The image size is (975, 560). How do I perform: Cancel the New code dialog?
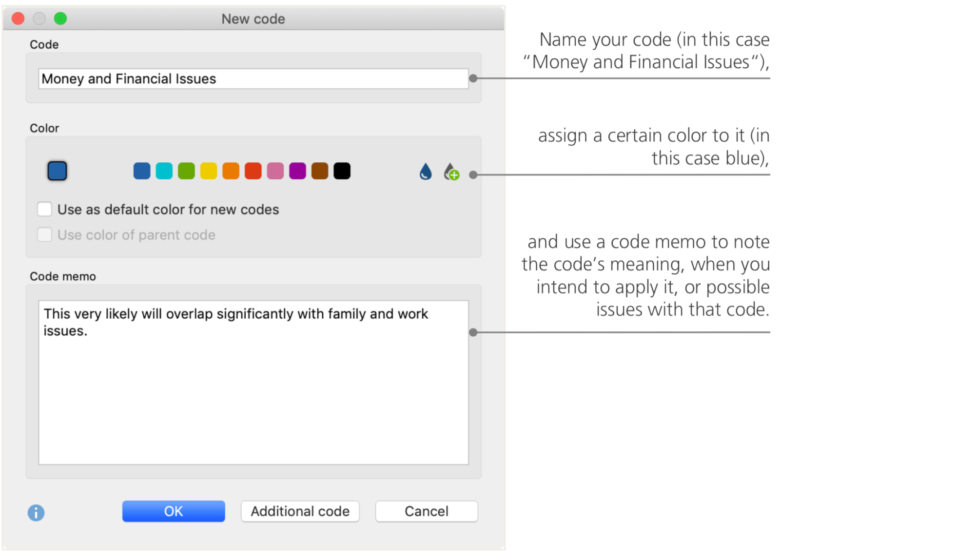click(427, 511)
